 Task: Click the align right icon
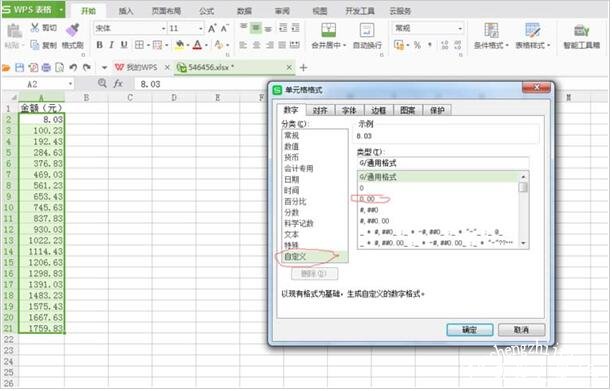[x=269, y=45]
